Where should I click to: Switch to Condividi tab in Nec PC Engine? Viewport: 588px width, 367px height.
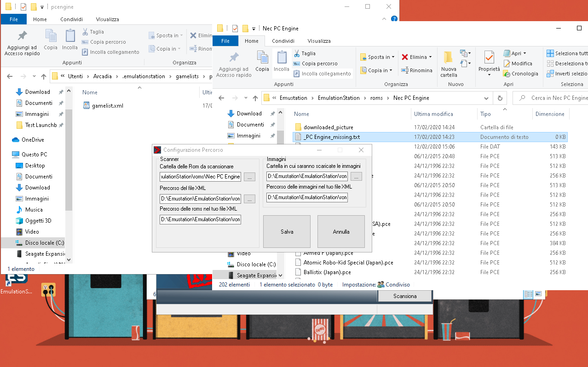(283, 41)
